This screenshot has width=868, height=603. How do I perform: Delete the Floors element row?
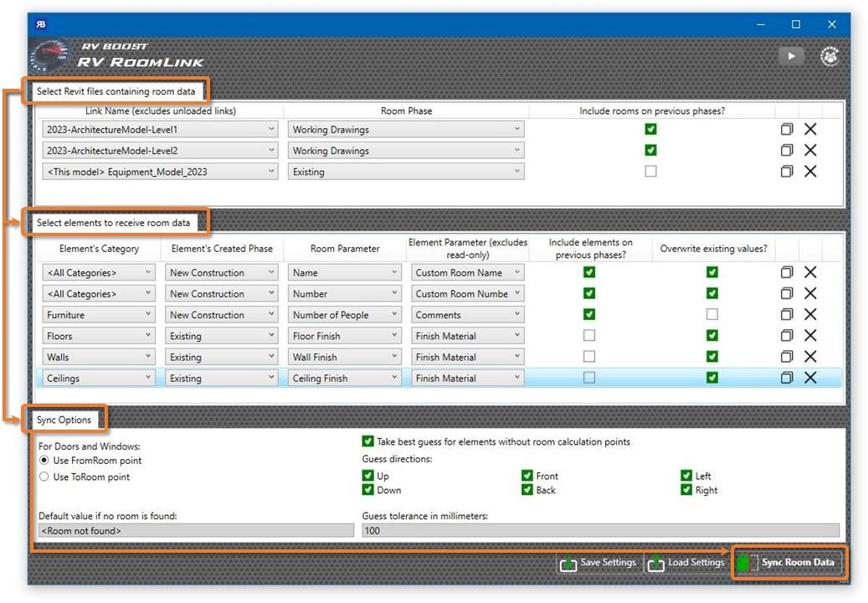810,335
